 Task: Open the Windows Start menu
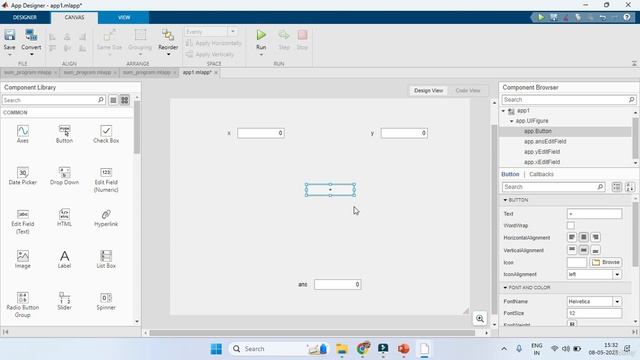tap(216, 349)
